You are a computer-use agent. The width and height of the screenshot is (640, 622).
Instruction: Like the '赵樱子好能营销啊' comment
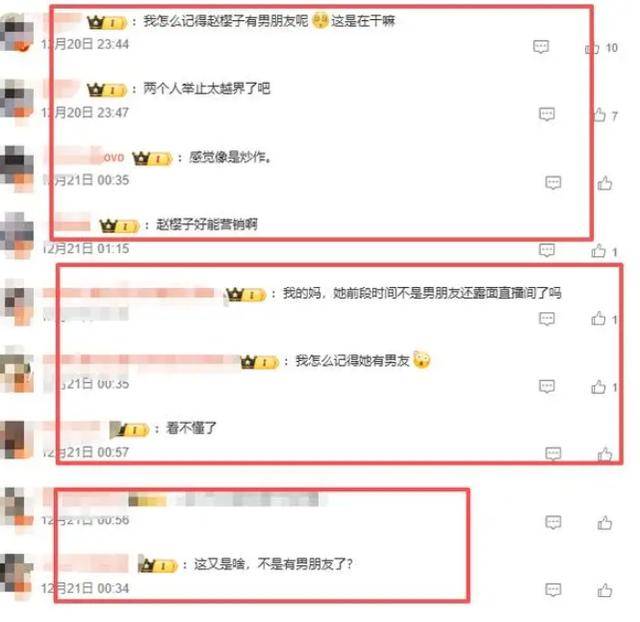tap(598, 251)
